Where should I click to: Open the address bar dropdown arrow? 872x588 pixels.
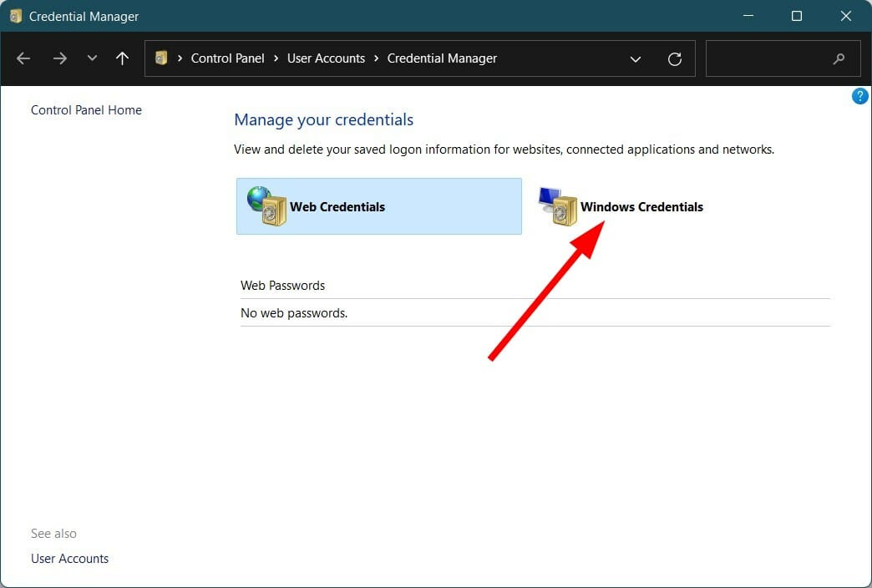(636, 58)
